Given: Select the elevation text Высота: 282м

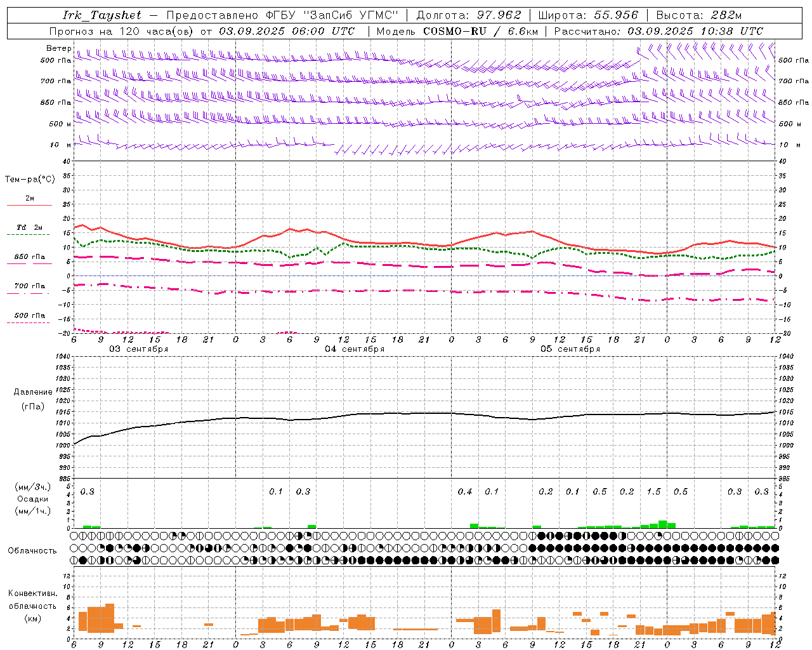Looking at the screenshot, I should (x=699, y=15).
